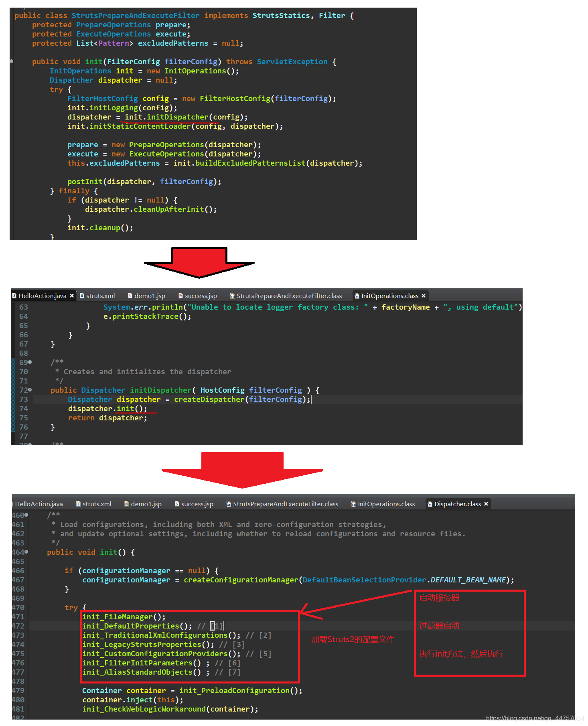Image resolution: width=588 pixels, height=726 pixels.
Task: Close the InitOperations.class tab
Action: coord(424,296)
